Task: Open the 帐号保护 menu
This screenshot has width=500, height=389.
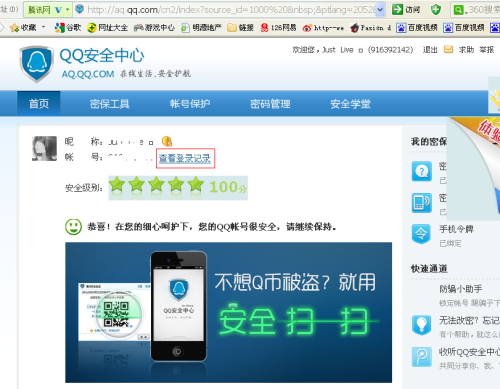Action: [190, 104]
